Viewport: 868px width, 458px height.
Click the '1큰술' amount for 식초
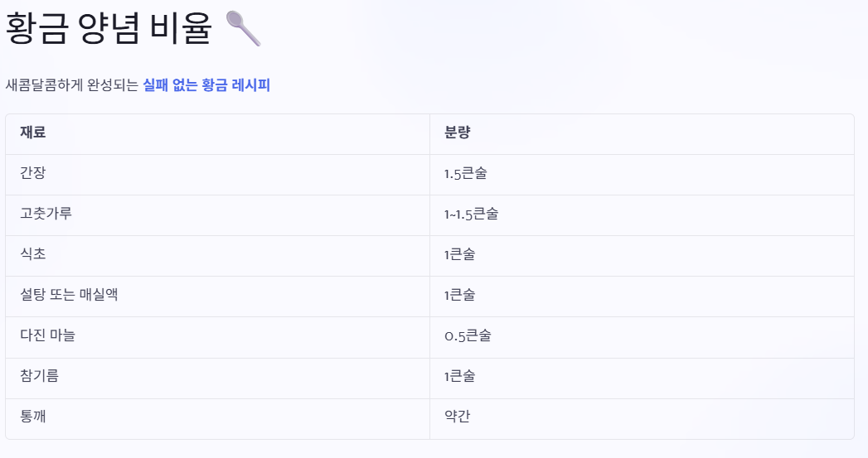(x=642, y=256)
